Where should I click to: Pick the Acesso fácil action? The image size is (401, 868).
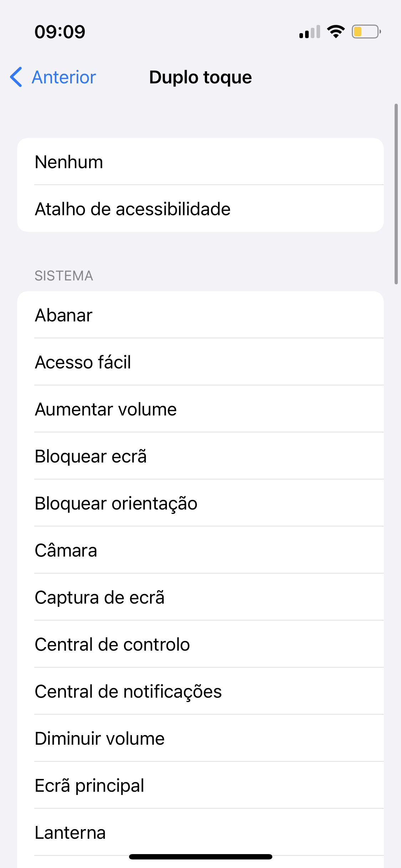tap(200, 362)
